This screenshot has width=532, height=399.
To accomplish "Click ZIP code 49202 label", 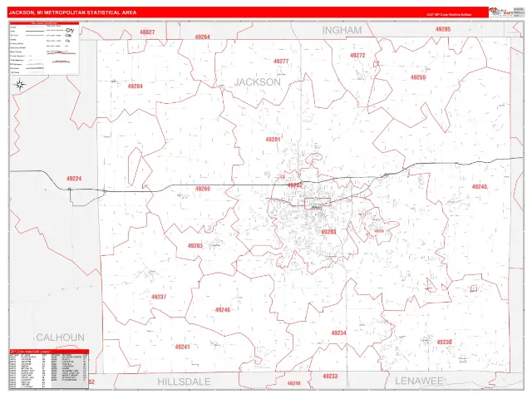I will [295, 185].
